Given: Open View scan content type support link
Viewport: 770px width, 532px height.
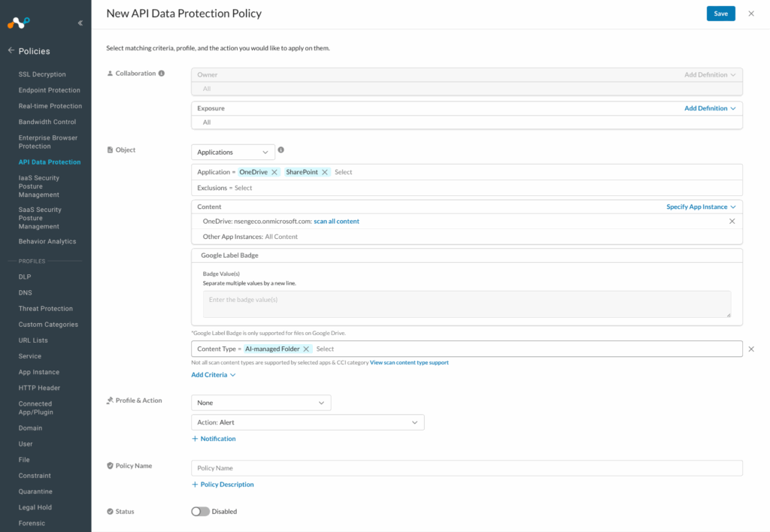Looking at the screenshot, I should (409, 363).
